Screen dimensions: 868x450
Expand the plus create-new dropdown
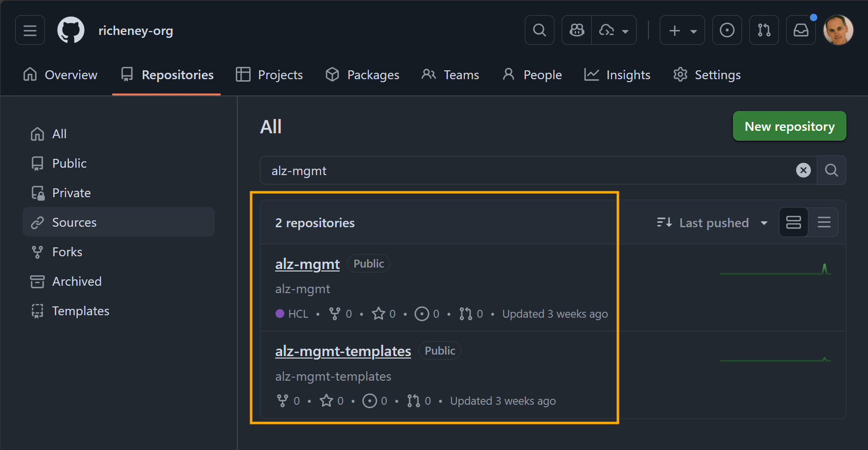click(x=682, y=30)
